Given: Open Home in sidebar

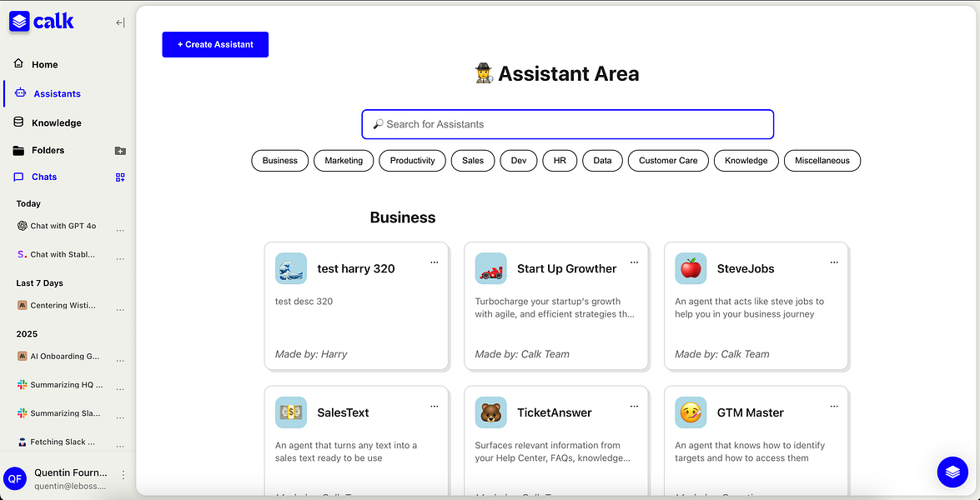Looking at the screenshot, I should point(44,64).
